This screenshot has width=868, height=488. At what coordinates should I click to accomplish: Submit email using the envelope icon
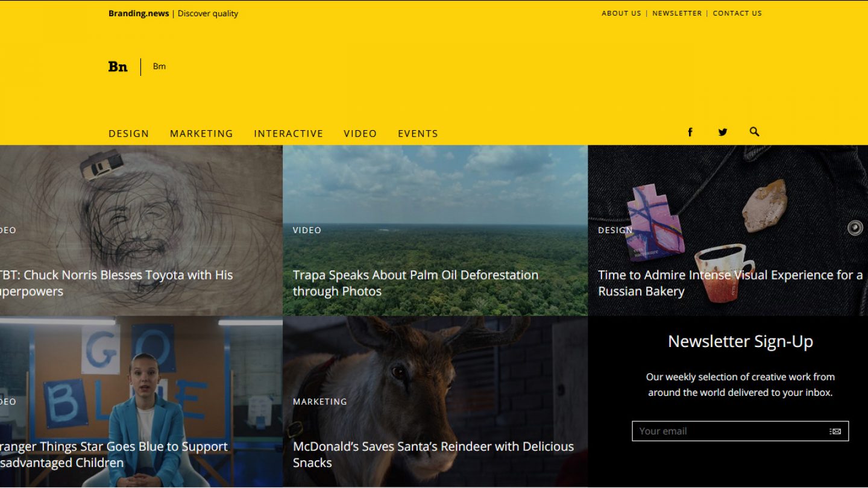click(x=835, y=431)
